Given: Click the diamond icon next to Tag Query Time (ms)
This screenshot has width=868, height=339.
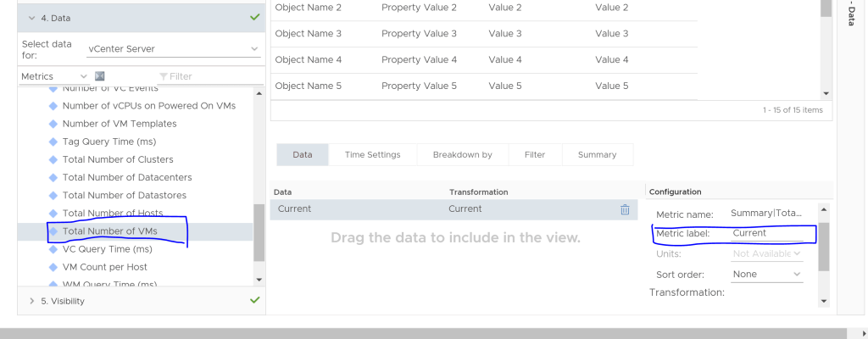Looking at the screenshot, I should [x=53, y=142].
